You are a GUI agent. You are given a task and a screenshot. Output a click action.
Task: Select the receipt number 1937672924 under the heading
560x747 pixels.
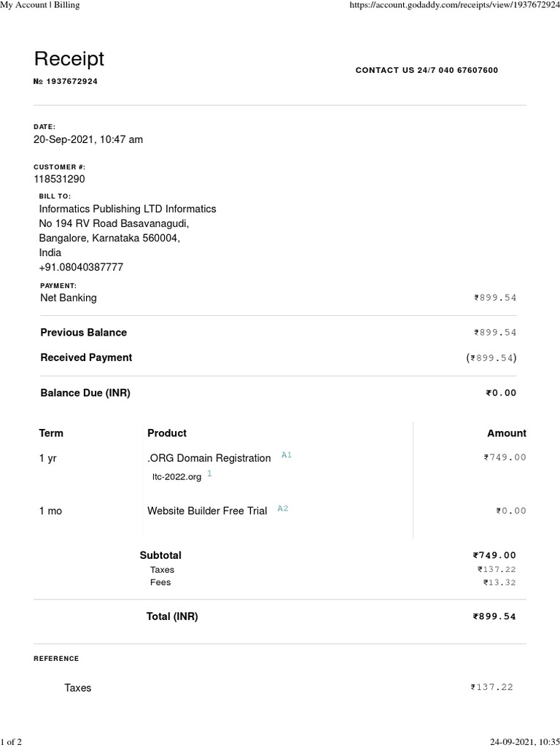coord(71,81)
